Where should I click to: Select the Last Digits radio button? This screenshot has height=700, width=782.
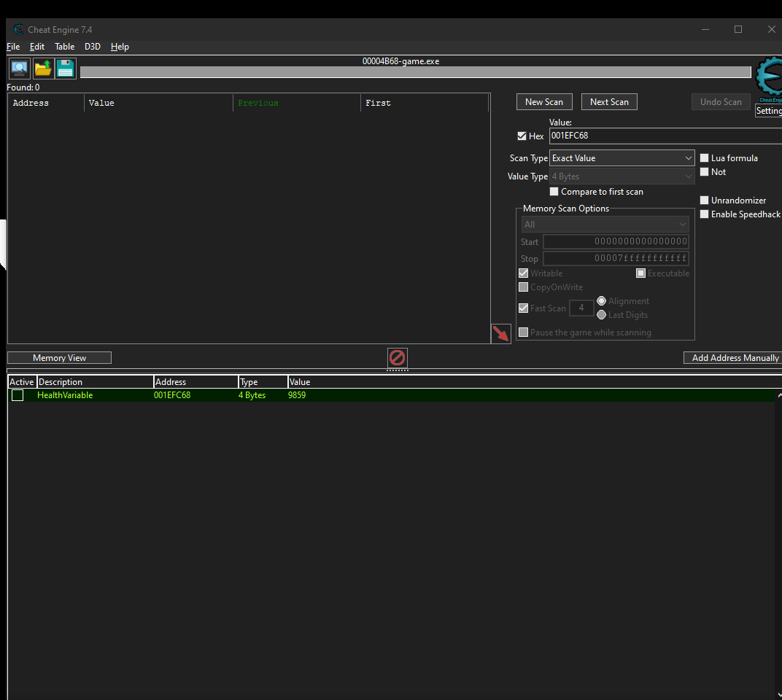[x=602, y=315]
